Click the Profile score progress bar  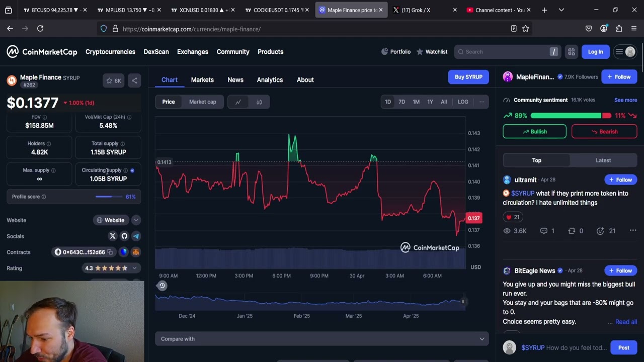[109, 197]
